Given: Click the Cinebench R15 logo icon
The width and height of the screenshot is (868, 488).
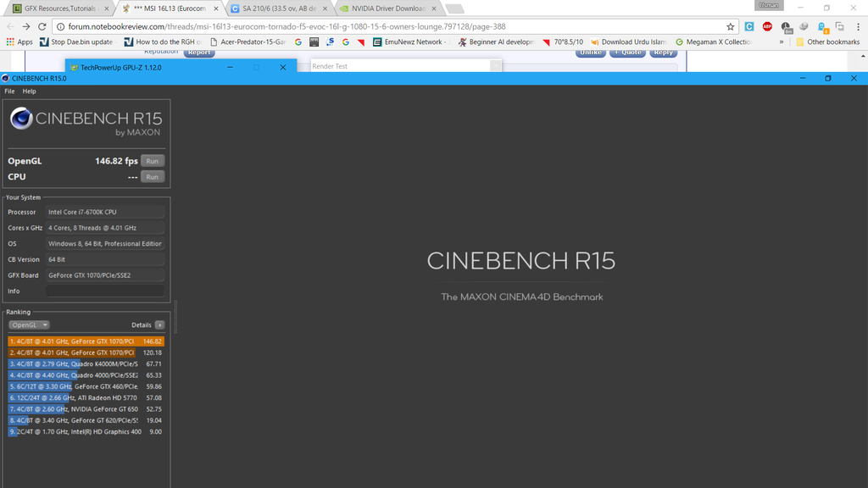Looking at the screenshot, I should click(x=21, y=118).
